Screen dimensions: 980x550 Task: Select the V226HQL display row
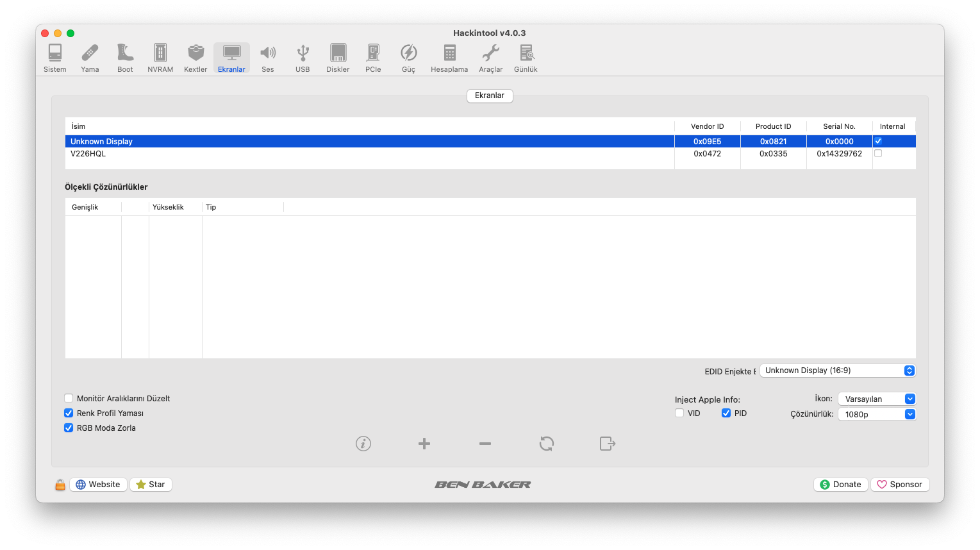(x=369, y=154)
